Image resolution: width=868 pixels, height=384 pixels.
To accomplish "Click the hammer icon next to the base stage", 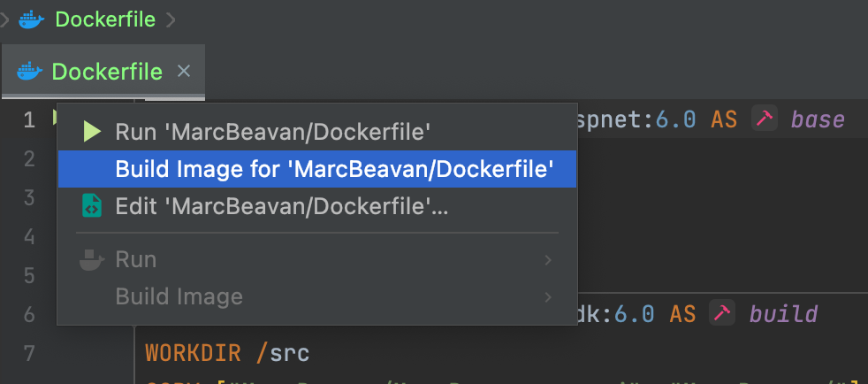I will tap(764, 119).
